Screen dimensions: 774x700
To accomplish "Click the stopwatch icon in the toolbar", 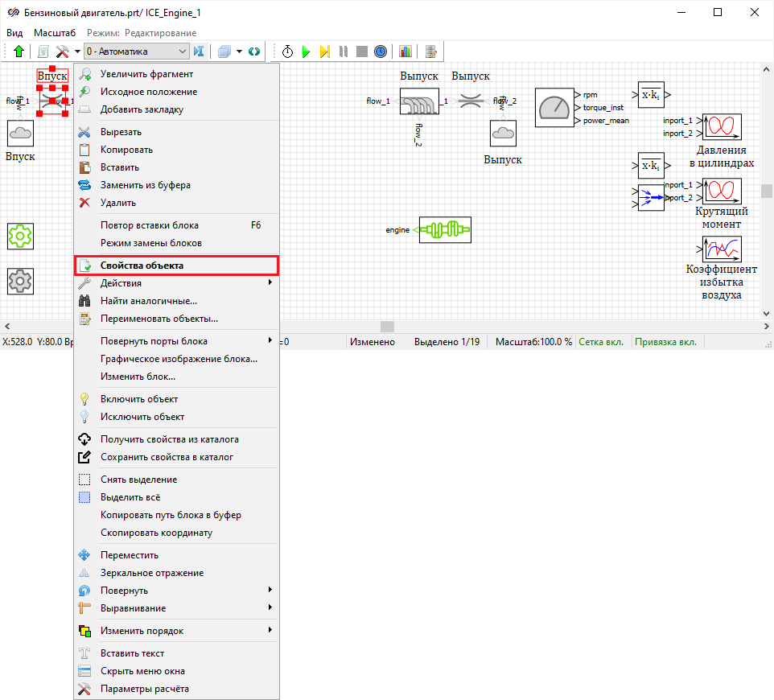I will click(287, 51).
